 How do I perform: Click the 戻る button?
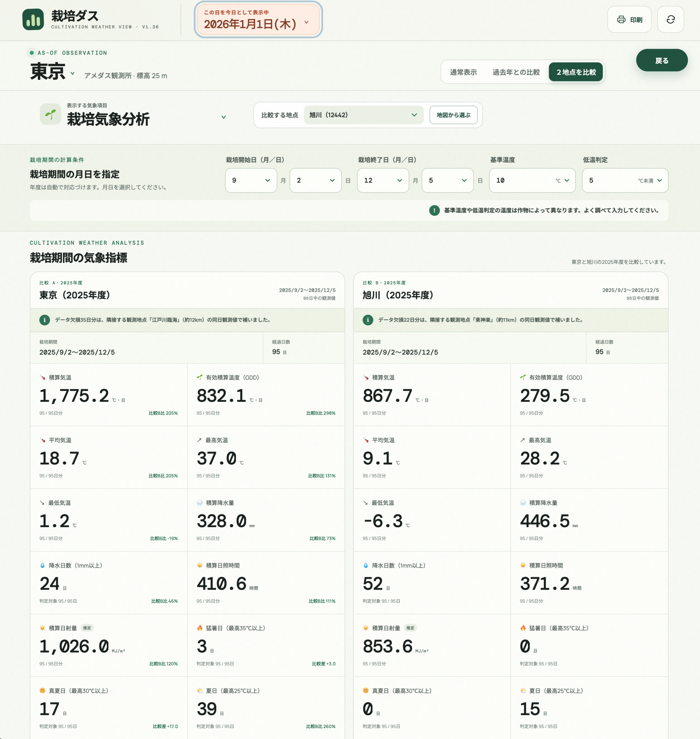[x=662, y=60]
